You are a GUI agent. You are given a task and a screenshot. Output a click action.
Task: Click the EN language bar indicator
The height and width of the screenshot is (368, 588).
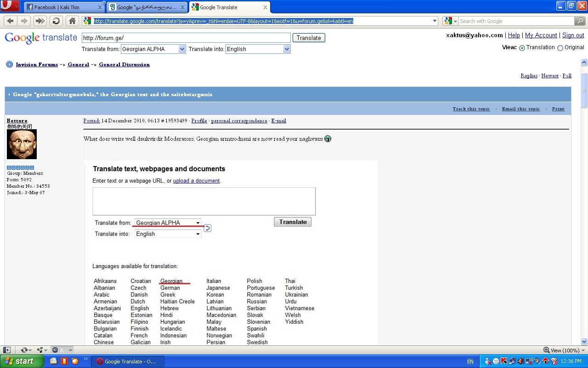click(470, 362)
